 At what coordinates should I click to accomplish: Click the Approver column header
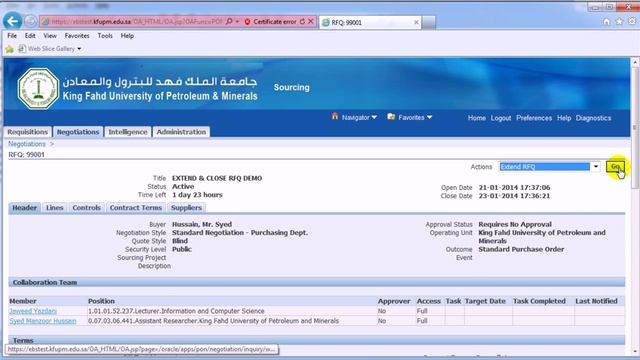click(x=394, y=301)
